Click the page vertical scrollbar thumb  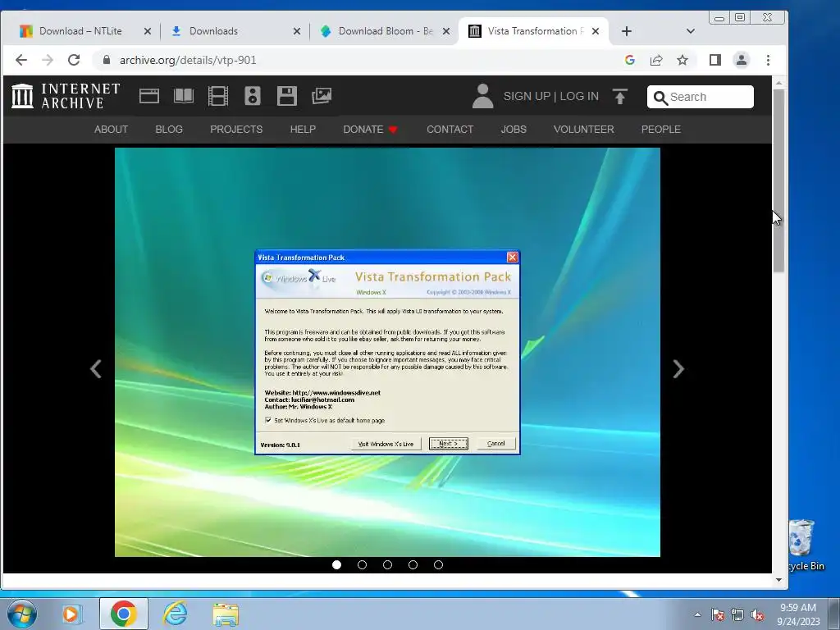(x=778, y=181)
